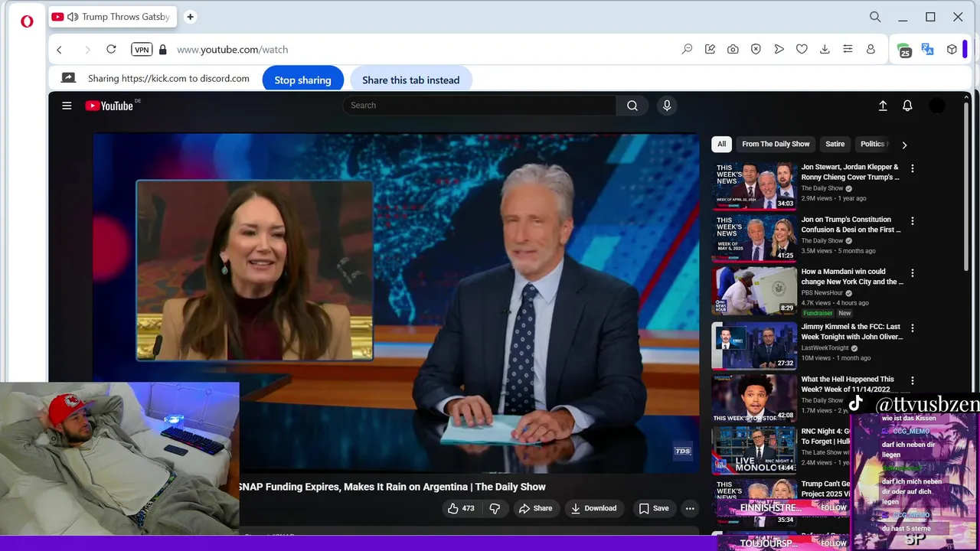Click the PBS NewsHour channel name
This screenshot has width=980, height=551.
[822, 292]
